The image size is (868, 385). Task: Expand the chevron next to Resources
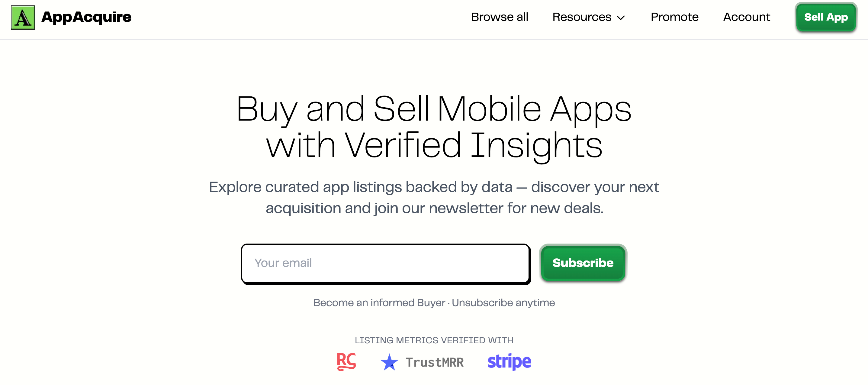621,18
